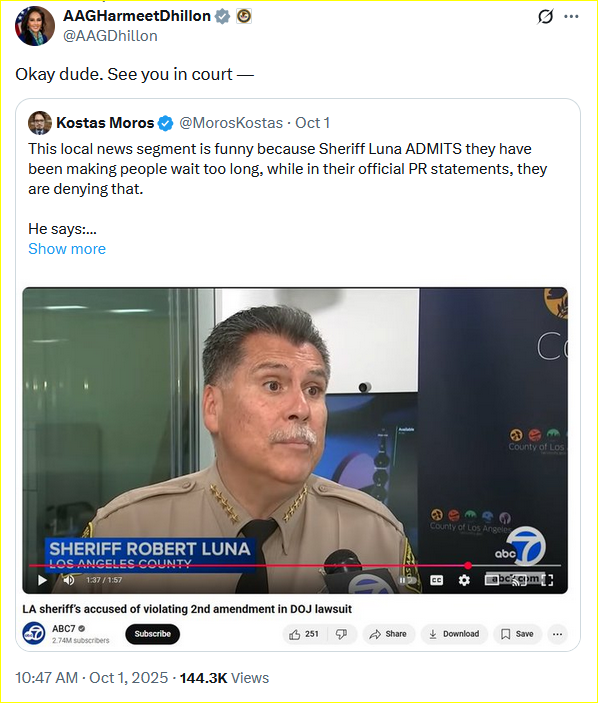This screenshot has height=703, width=598.
Task: Share the YouTube video
Action: pos(388,634)
